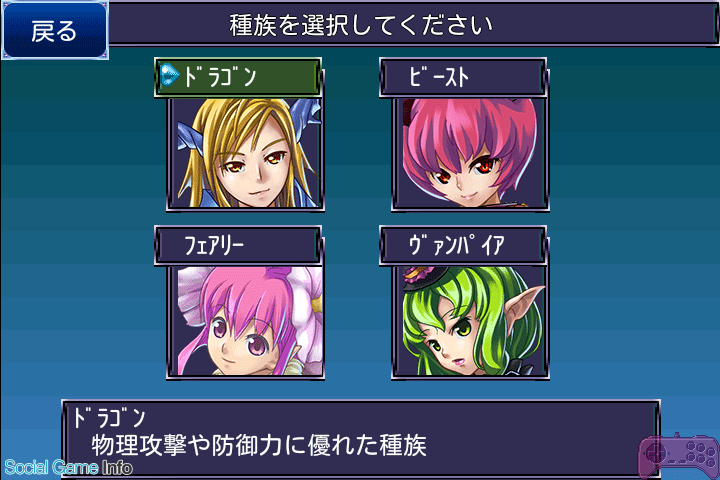Click the dragon girl's blue horn
This screenshot has height=480, width=720.
coord(305,117)
